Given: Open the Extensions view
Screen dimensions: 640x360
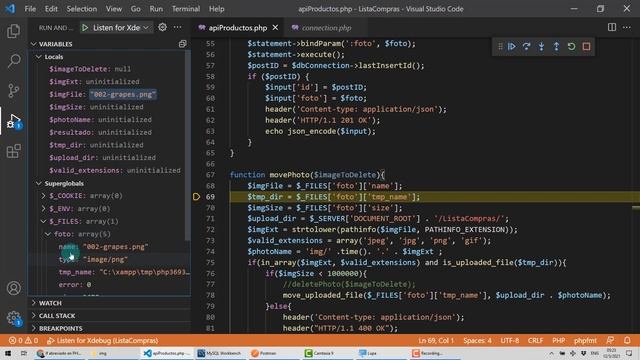Looking at the screenshot, I should click(13, 151).
